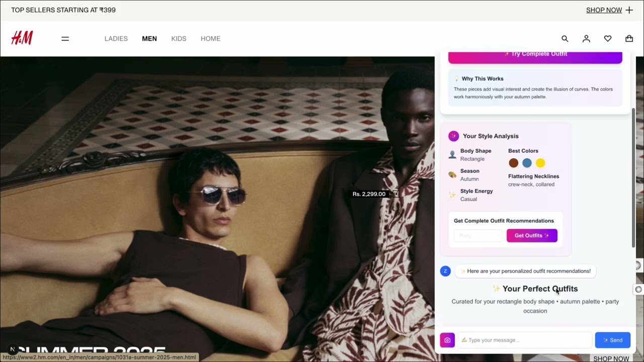The image size is (644, 362).
Task: Open the search magnifier icon
Action: pyautogui.click(x=565, y=39)
